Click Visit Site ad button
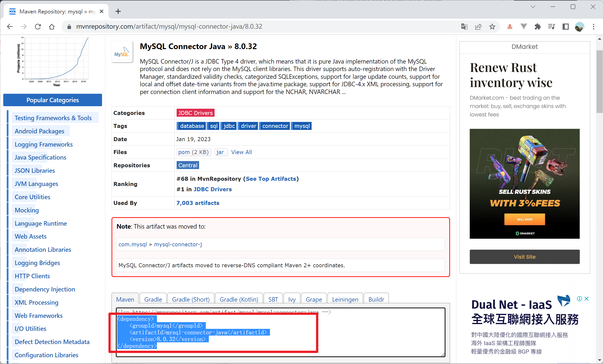The height and width of the screenshot is (364, 603). pos(524,257)
